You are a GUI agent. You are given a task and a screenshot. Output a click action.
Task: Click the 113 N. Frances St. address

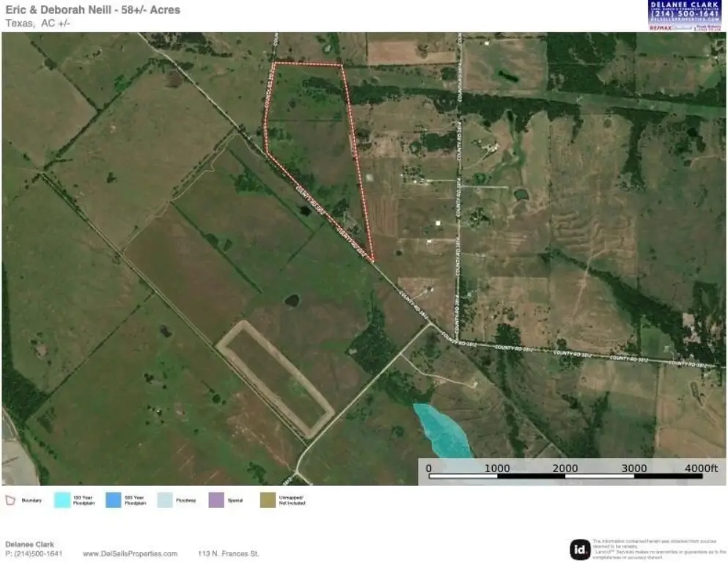[x=229, y=553]
